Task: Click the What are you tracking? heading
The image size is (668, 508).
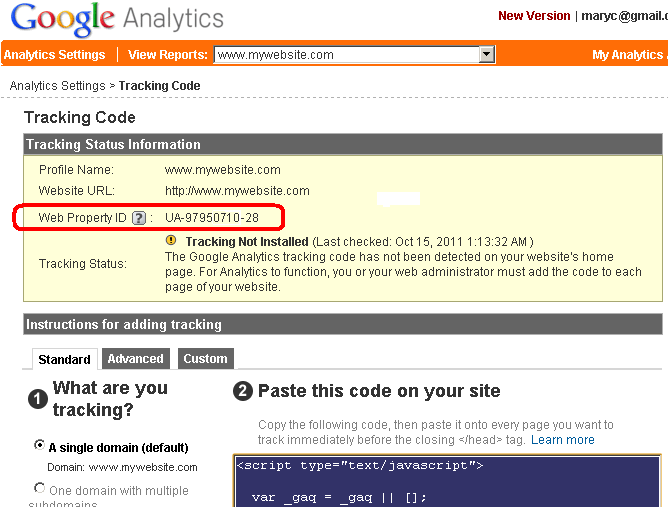Action: (110, 398)
